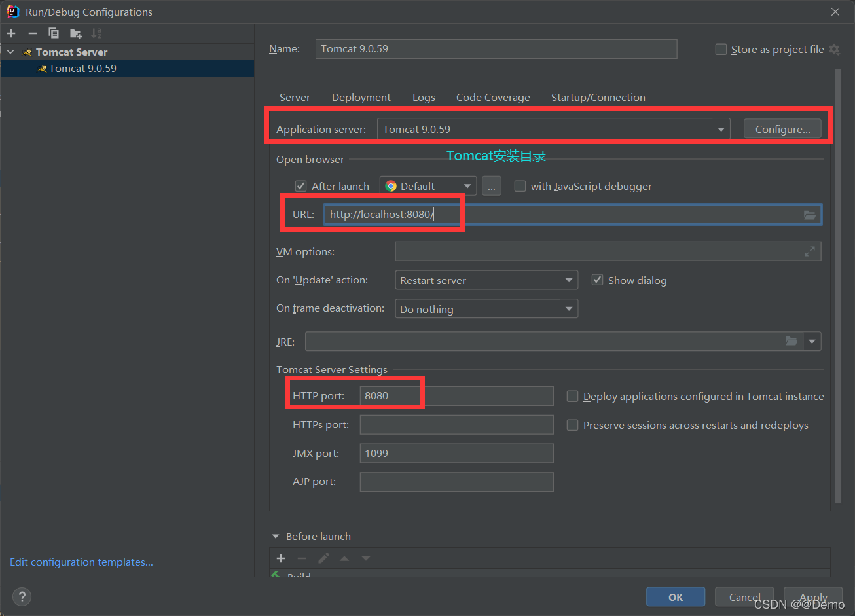Viewport: 855px width, 616px height.
Task: Click the Apply button
Action: pyautogui.click(x=814, y=597)
